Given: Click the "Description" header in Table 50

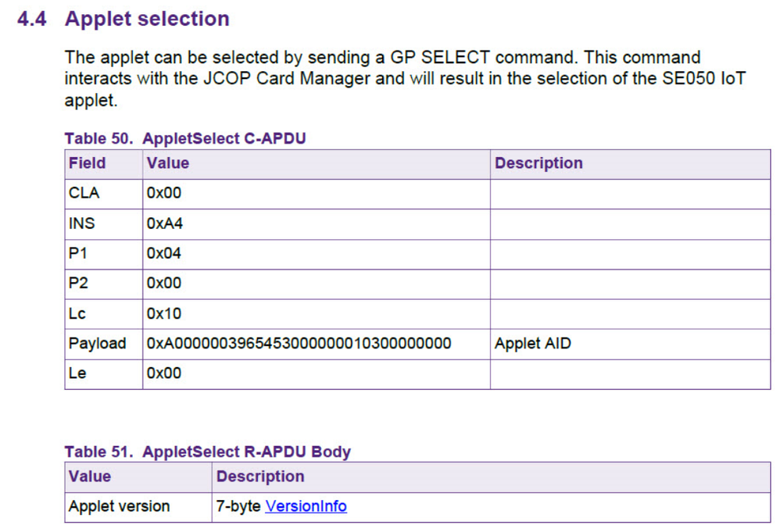Looking at the screenshot, I should (538, 163).
